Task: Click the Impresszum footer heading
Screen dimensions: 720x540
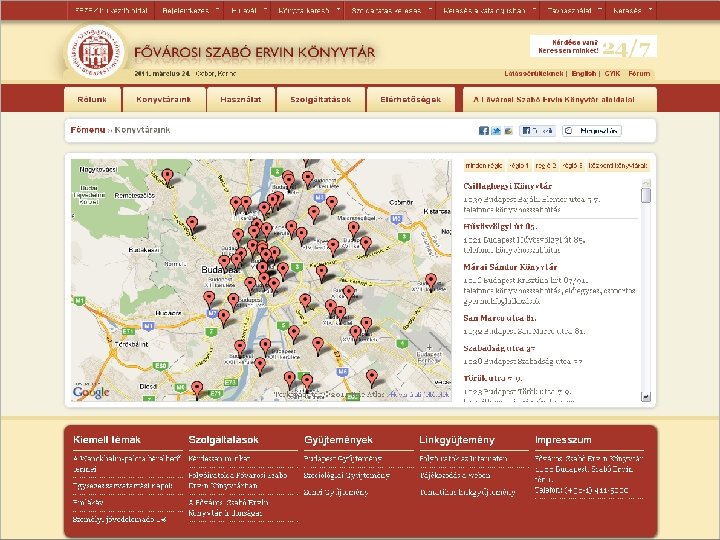Action: 563,439
